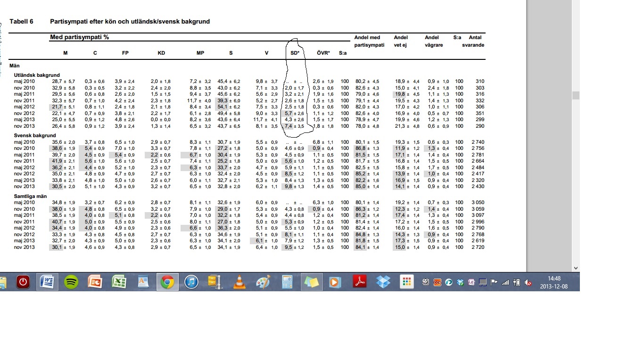Open Windows Media Player
The image size is (644, 362).
[335, 282]
